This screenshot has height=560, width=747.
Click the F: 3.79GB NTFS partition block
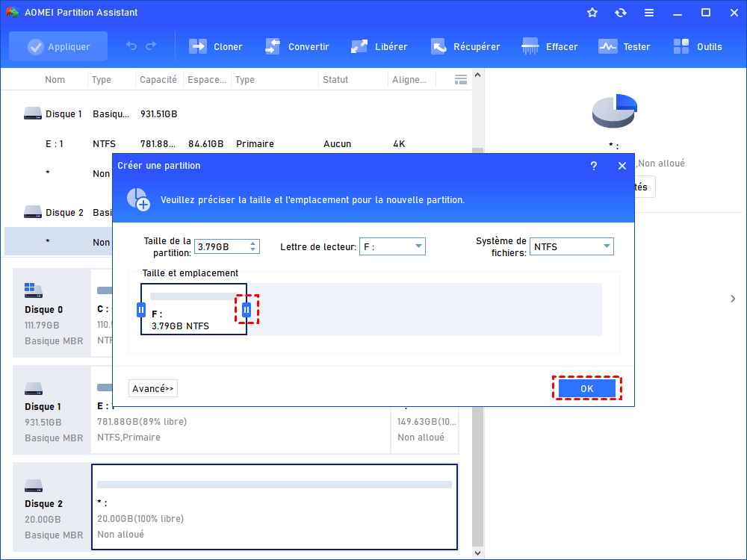(x=194, y=309)
